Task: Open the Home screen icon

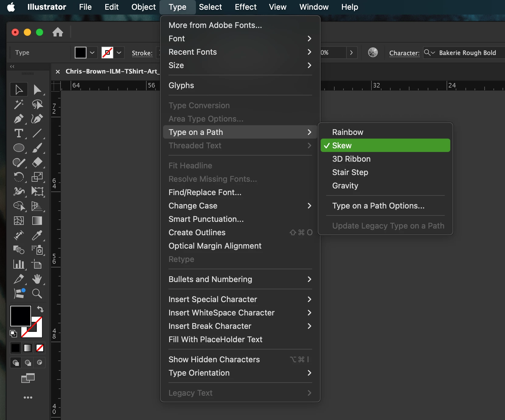Action: [x=58, y=32]
